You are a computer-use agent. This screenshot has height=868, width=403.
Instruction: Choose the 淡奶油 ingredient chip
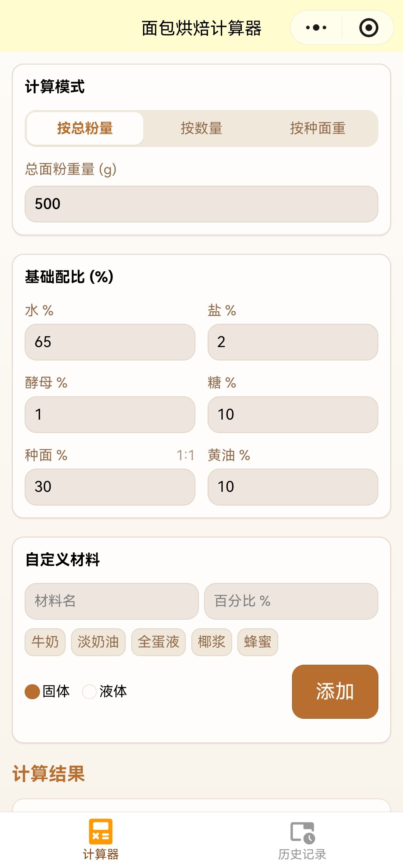(x=98, y=642)
